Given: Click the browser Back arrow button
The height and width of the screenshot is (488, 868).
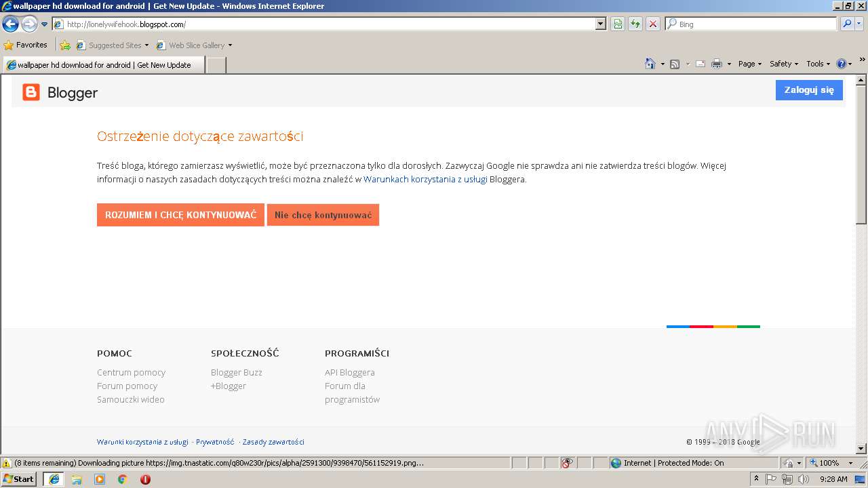Looking at the screenshot, I should 10,24.
